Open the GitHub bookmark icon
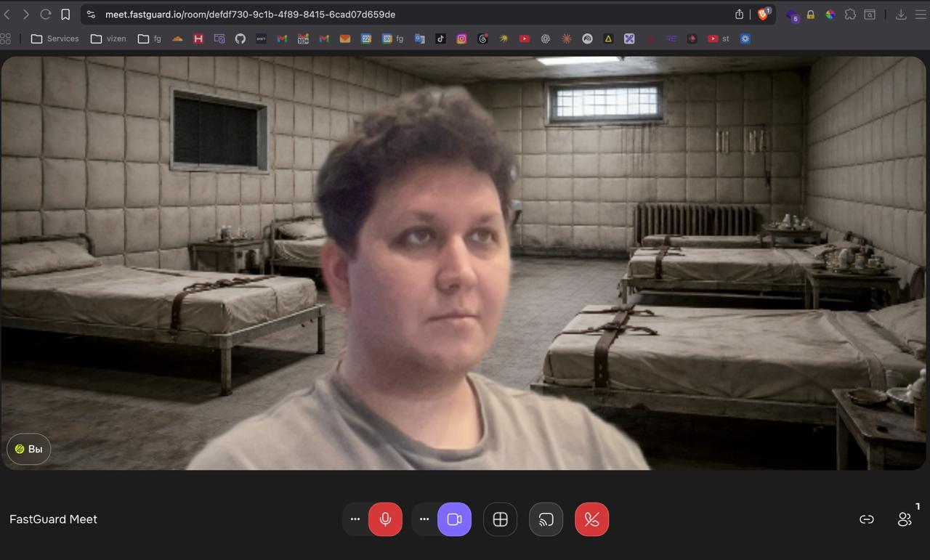The image size is (930, 560). click(240, 38)
